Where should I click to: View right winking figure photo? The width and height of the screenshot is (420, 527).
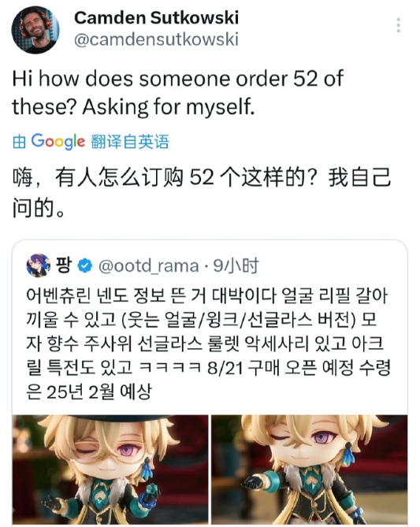click(310, 469)
